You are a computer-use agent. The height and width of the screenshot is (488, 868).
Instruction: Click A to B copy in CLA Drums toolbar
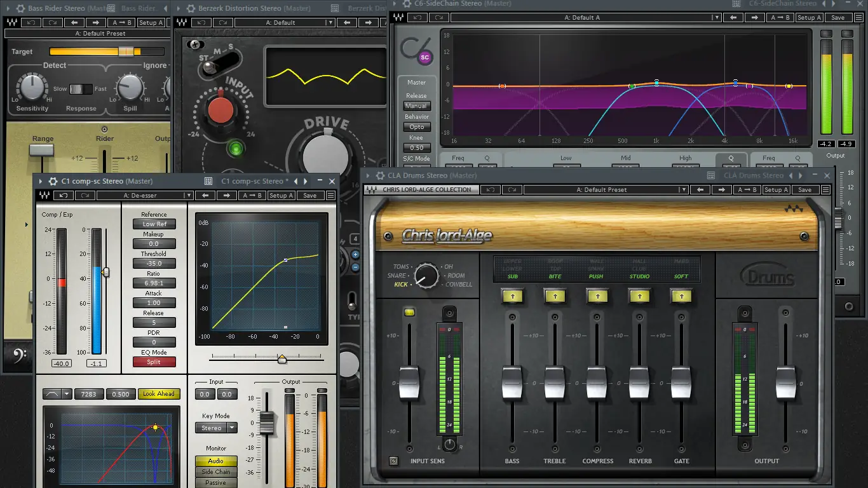tap(747, 189)
